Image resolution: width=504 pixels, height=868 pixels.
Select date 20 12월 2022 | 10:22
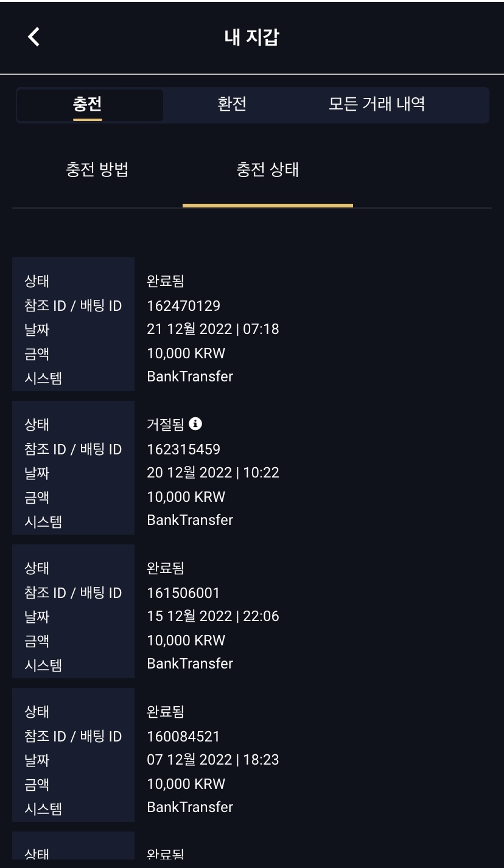click(212, 473)
